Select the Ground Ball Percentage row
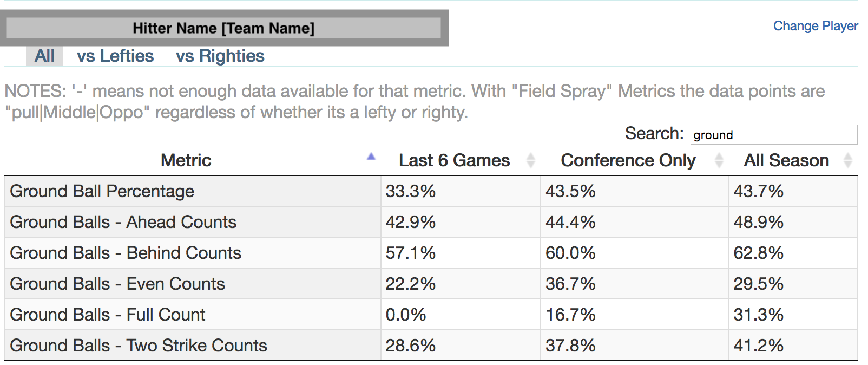Screen dimensions: 868x365 [x=431, y=191]
